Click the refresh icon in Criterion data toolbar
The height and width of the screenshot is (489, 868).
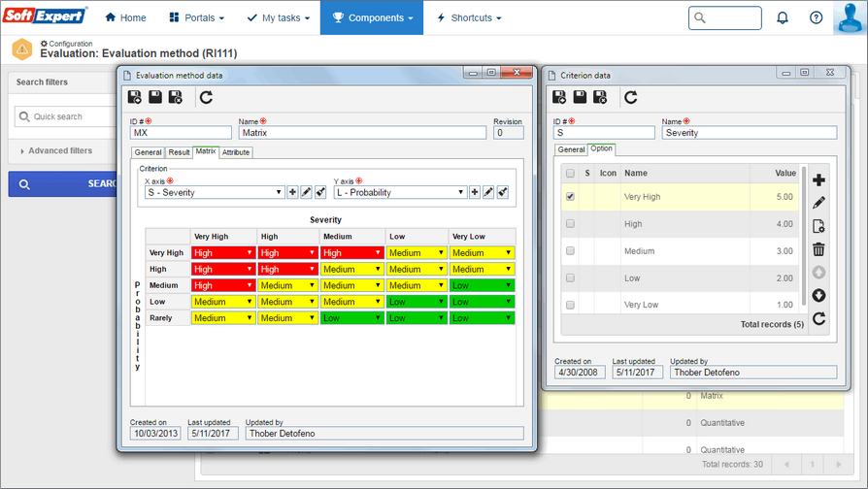point(630,97)
